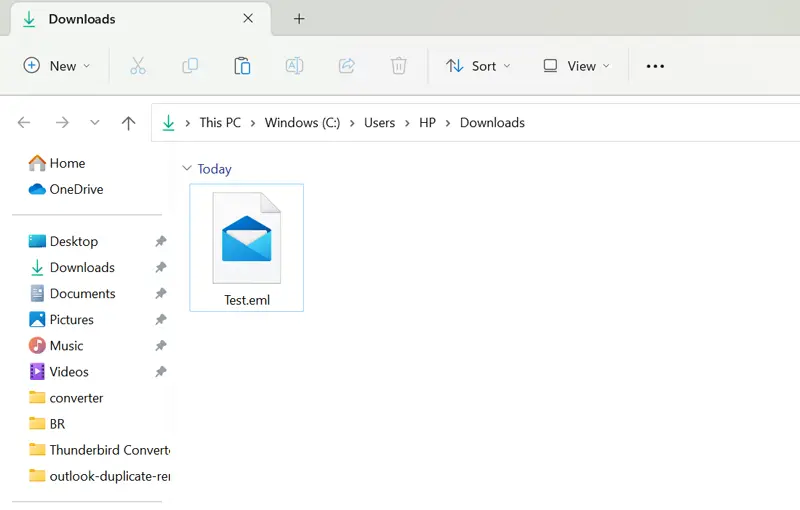Unpin Desktop using its pin icon

pyautogui.click(x=160, y=242)
